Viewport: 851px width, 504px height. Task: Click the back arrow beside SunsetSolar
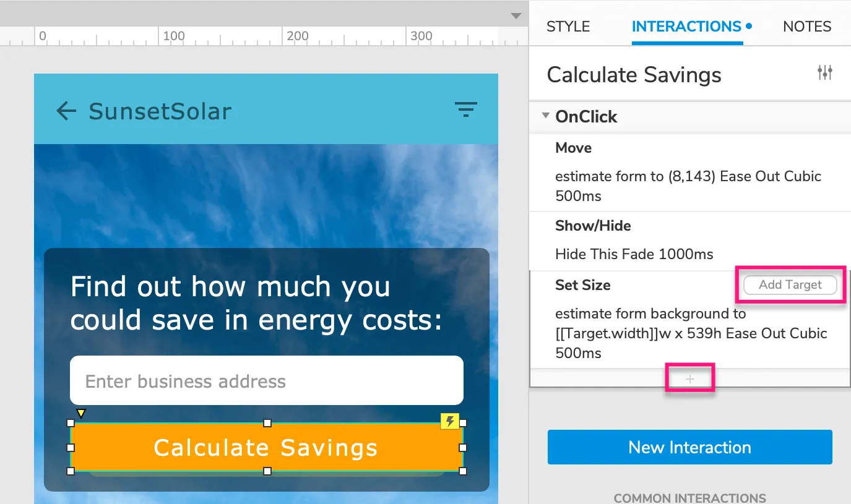point(66,111)
